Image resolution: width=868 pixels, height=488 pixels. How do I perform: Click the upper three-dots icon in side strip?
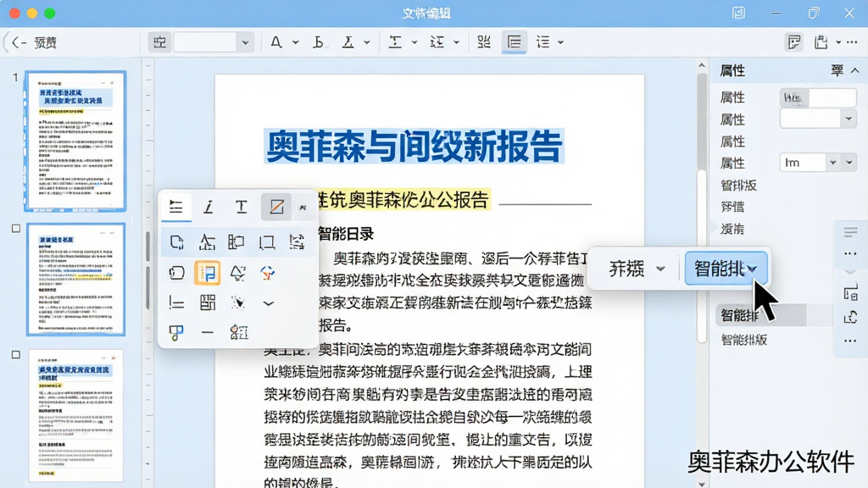(850, 254)
